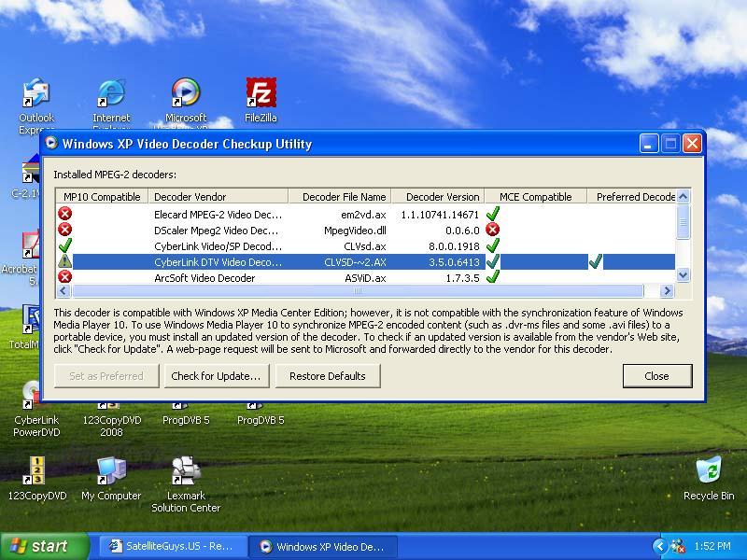Image resolution: width=747 pixels, height=560 pixels.
Task: Sort by the Decoder Version column header
Action: 438,197
